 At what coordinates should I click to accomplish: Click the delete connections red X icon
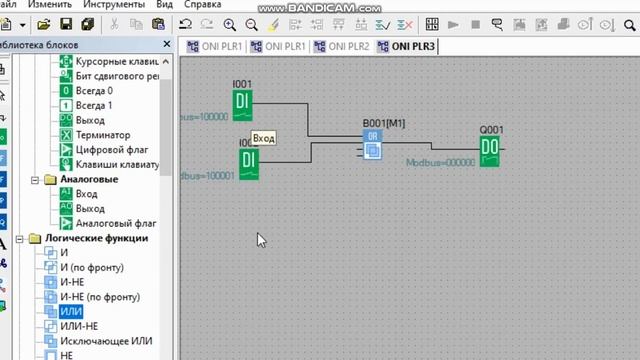pyautogui.click(x=405, y=25)
